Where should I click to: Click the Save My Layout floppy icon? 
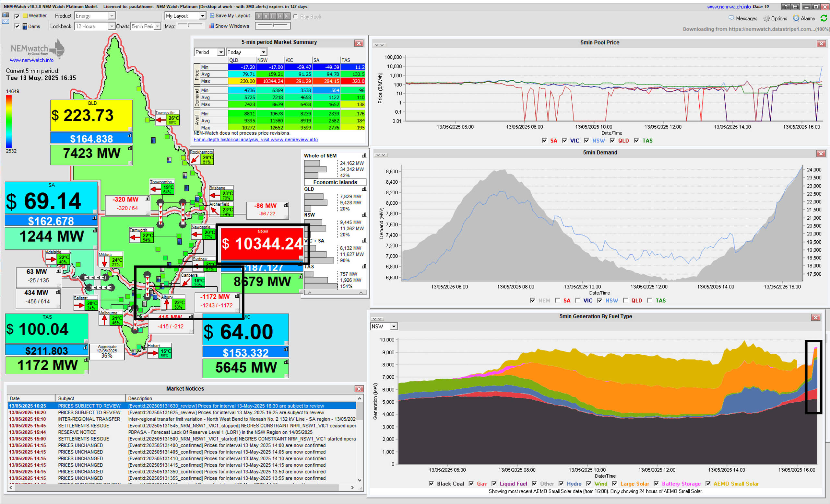(x=212, y=16)
